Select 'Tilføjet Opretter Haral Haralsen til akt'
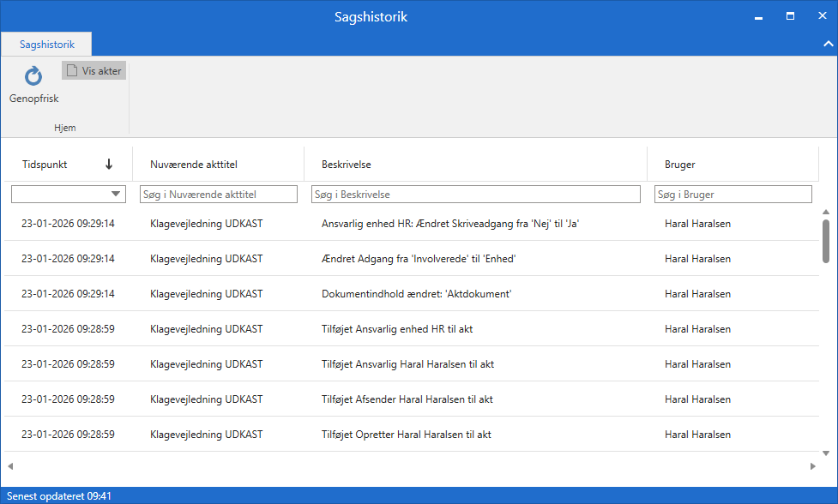 pos(407,435)
